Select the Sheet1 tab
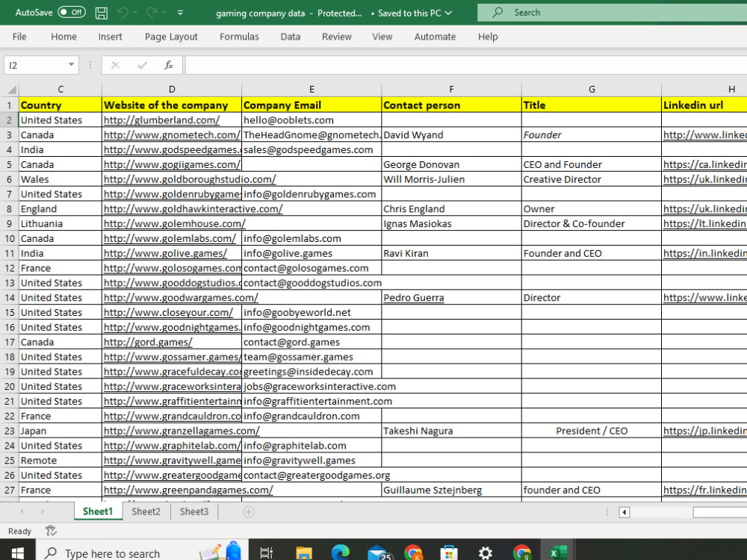The width and height of the screenshot is (747, 560). click(x=98, y=511)
